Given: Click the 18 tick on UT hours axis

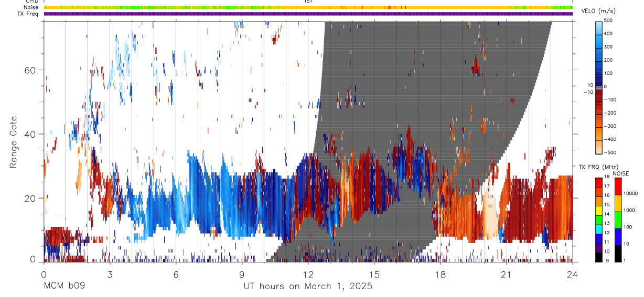Looking at the screenshot, I should click(x=441, y=274).
